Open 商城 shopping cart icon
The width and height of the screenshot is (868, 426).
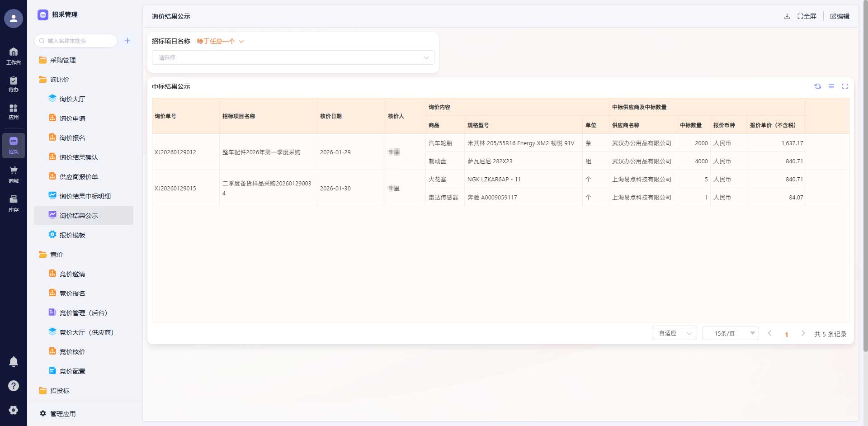[14, 175]
